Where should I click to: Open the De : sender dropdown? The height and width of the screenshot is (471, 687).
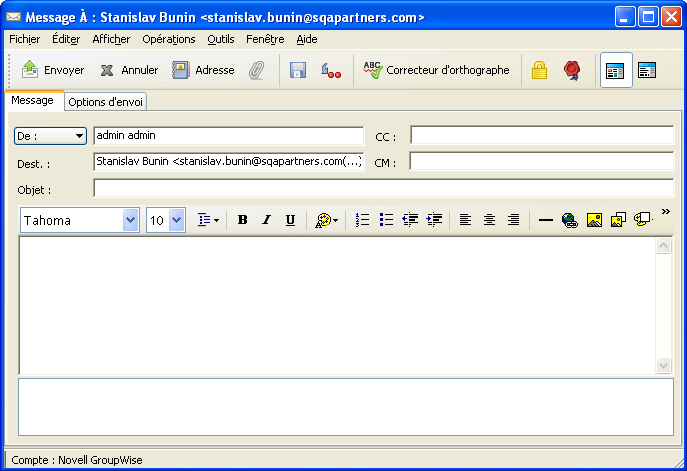[x=50, y=136]
